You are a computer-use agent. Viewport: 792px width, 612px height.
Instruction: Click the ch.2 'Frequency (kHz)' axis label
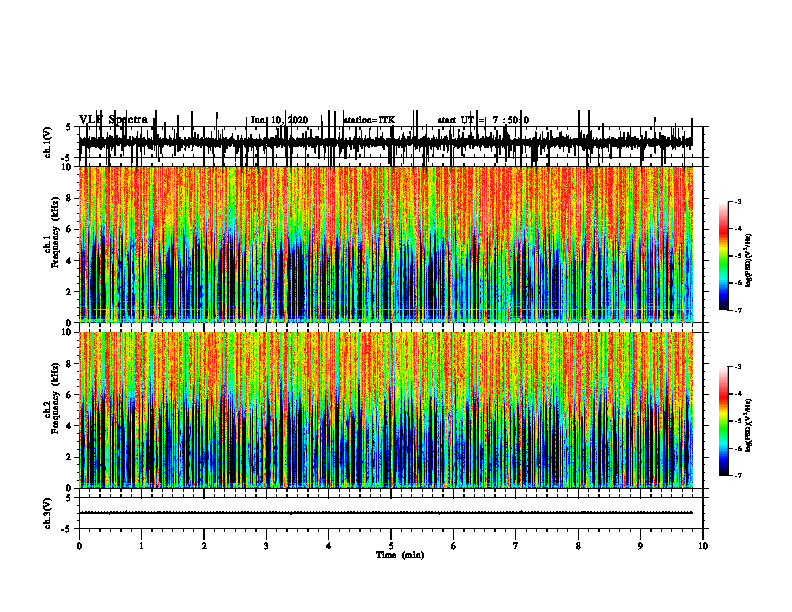pyautogui.click(x=55, y=398)
